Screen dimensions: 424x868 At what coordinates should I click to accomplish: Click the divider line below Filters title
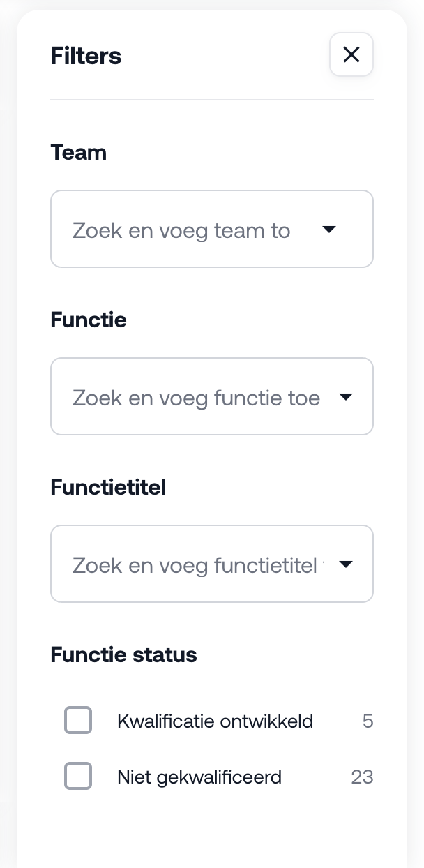(x=212, y=100)
